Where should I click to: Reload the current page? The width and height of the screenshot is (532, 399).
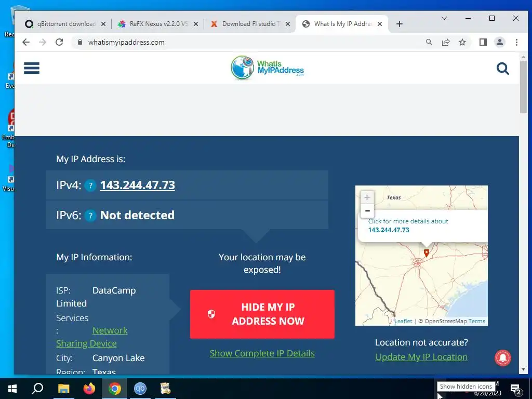59,42
